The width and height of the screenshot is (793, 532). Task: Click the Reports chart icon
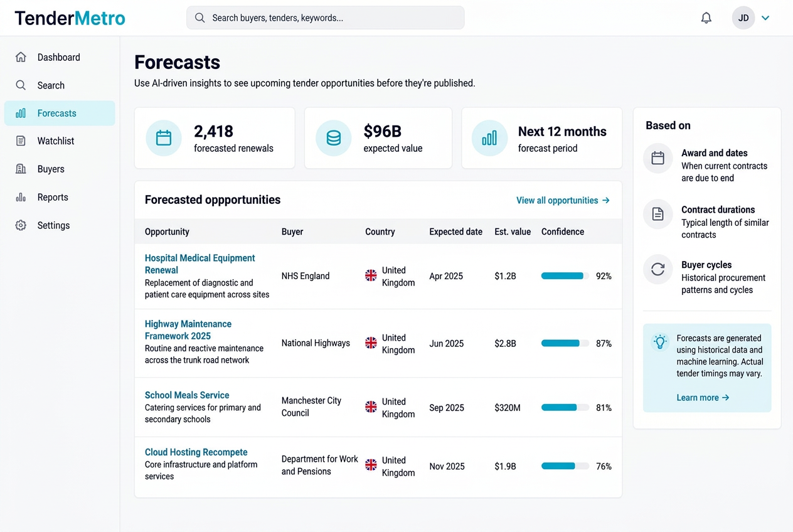coord(21,198)
